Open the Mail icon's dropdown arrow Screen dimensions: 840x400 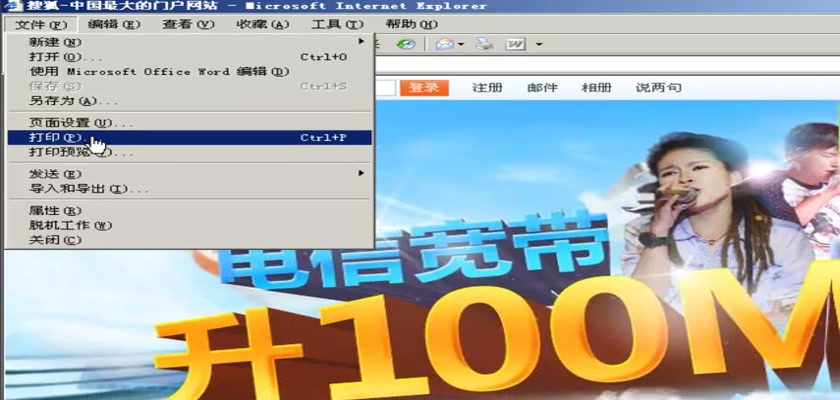click(460, 44)
